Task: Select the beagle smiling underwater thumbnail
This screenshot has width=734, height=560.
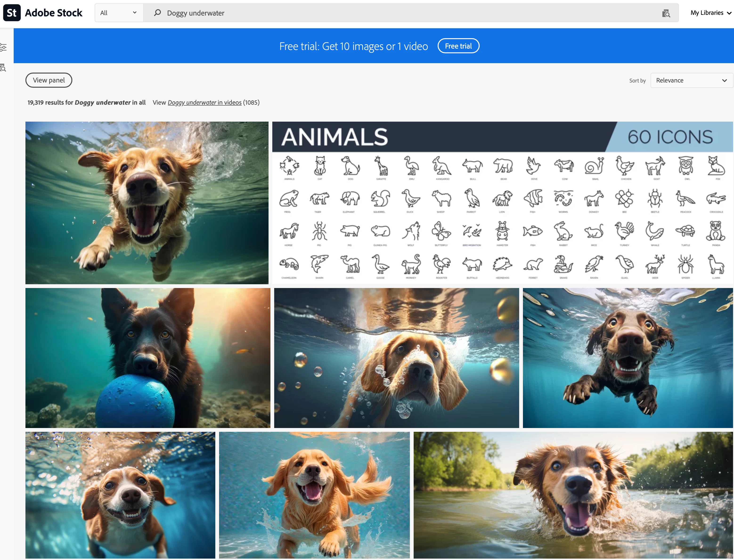Action: click(120, 495)
